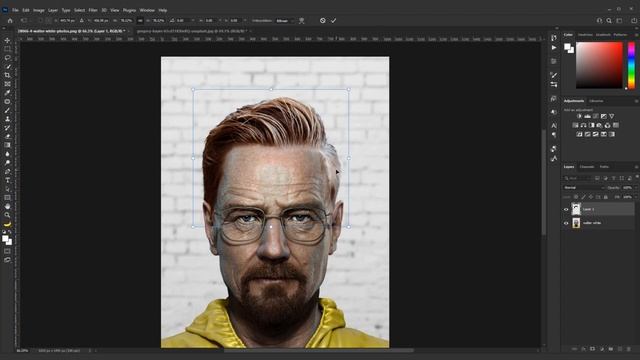This screenshot has height=360, width=640.
Task: Open the Adjustments panel menu
Action: 636,101
